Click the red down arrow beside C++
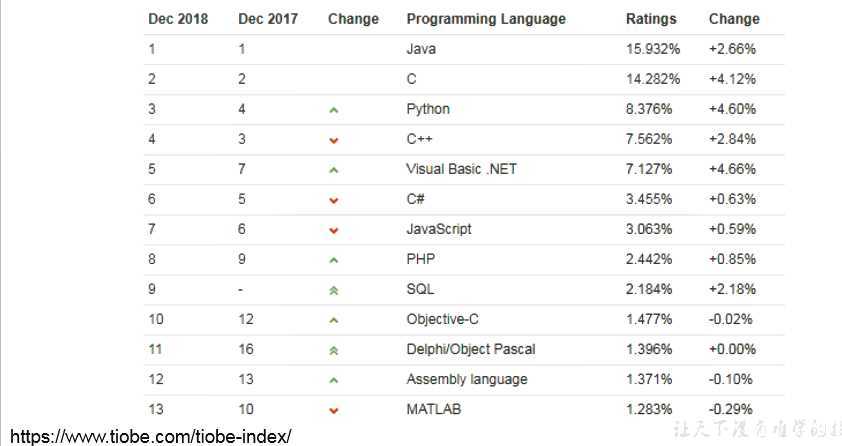Image resolution: width=842 pixels, height=446 pixels. (x=334, y=140)
